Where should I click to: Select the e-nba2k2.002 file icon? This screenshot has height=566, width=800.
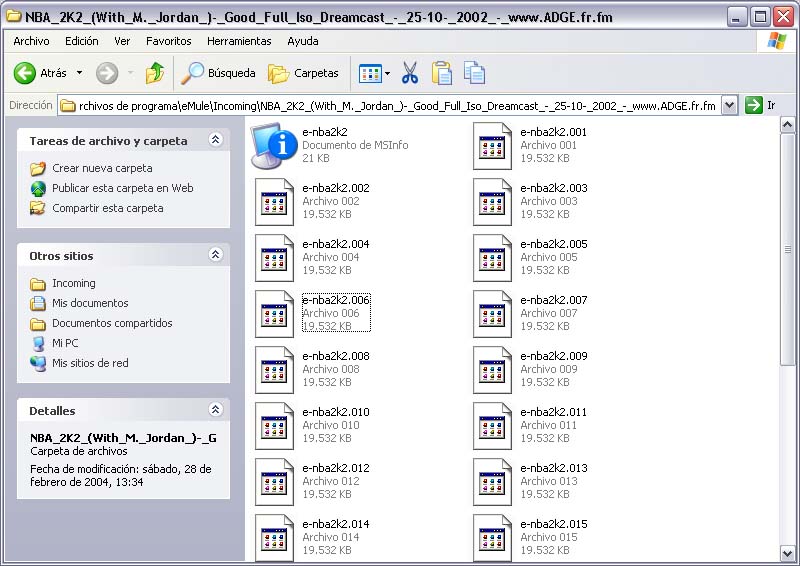[274, 202]
